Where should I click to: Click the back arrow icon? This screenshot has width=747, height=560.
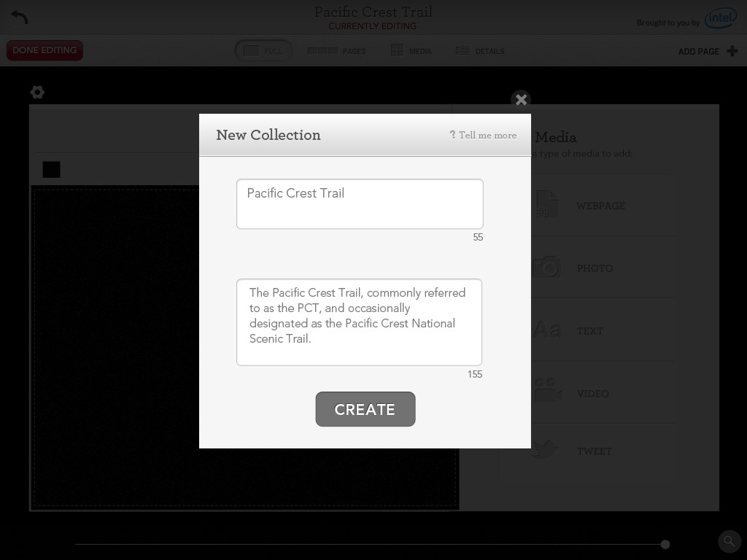(x=20, y=17)
